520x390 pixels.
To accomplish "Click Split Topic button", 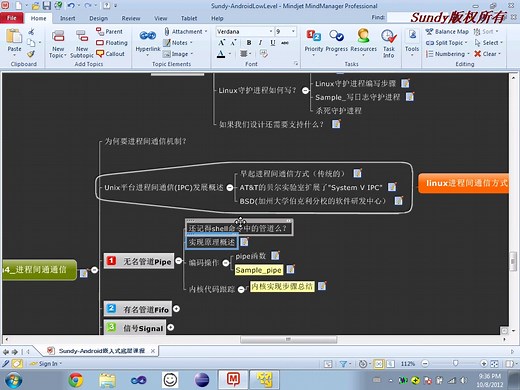I will point(447,43).
